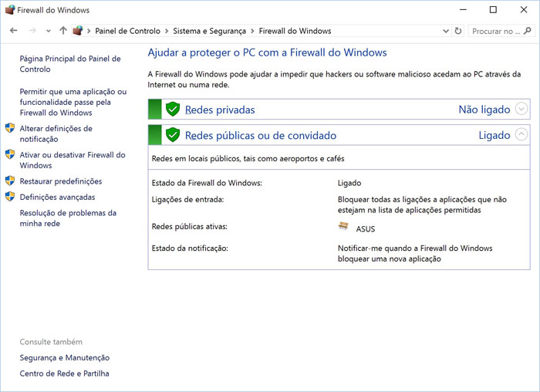This screenshot has height=392, width=540.
Task: Click Restaurar predefinições link
Action: [x=61, y=181]
